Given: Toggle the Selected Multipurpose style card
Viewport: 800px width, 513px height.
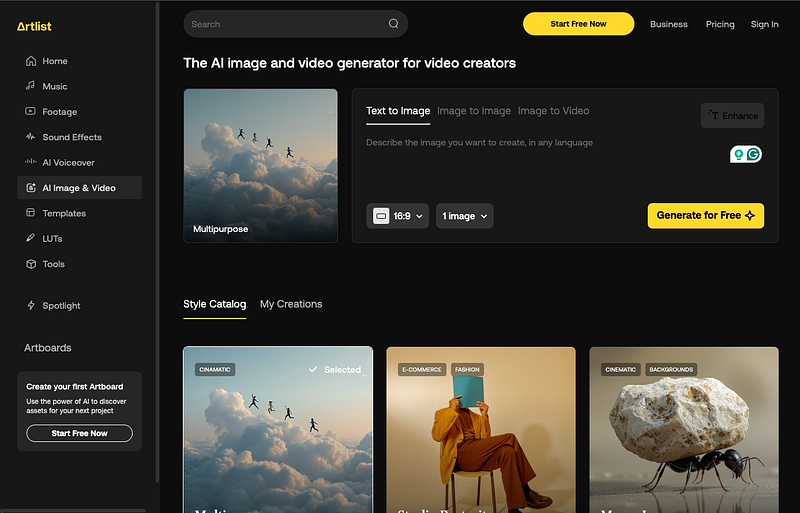Looking at the screenshot, I should pos(278,430).
